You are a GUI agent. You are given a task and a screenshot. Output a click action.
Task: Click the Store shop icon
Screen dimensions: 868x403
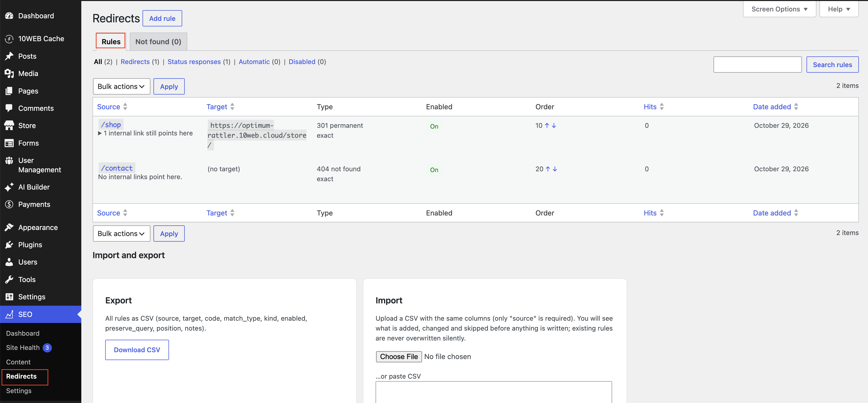pos(9,126)
